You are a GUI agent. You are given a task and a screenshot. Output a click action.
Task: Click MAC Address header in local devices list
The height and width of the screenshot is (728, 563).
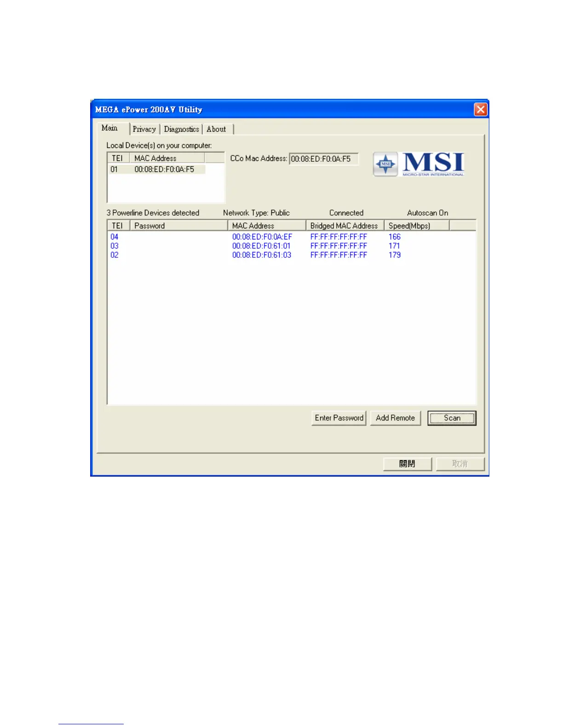[167, 158]
